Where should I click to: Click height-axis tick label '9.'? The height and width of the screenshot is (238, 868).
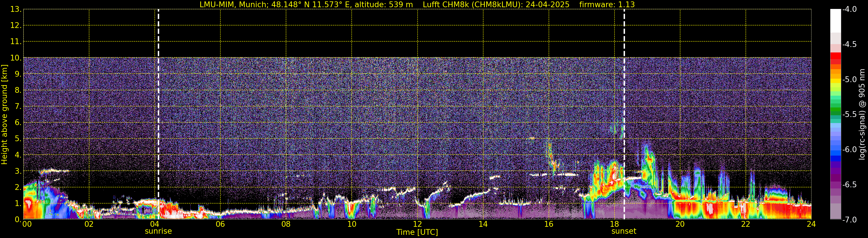tap(18, 74)
